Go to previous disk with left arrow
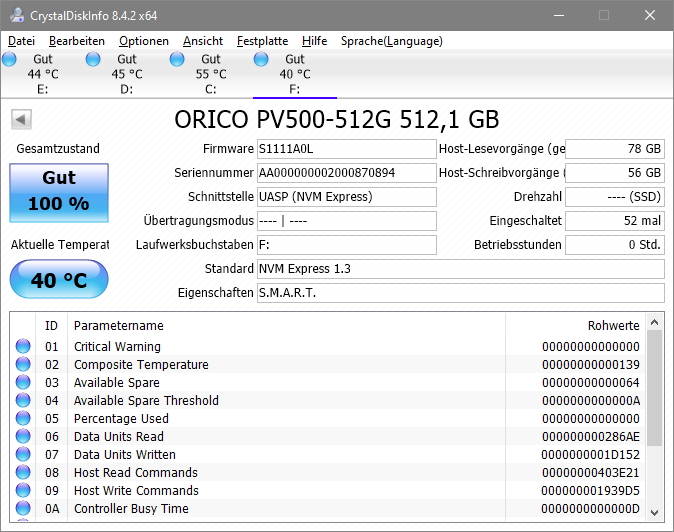Screen dimensions: 674x532 pyautogui.click(x=21, y=119)
